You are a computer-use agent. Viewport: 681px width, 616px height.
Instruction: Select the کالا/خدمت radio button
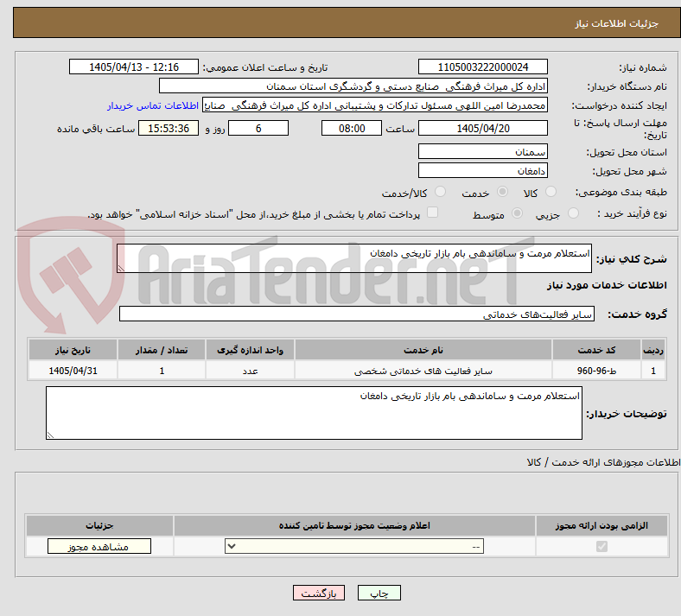coord(441,192)
